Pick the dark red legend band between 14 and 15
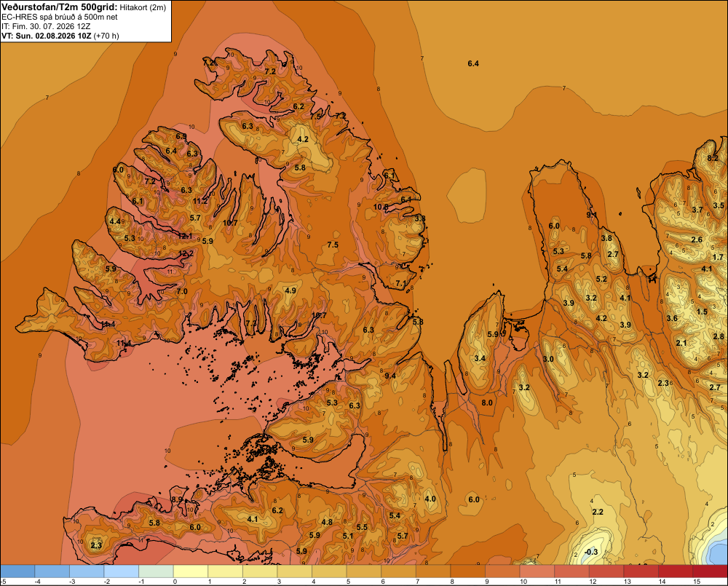Viewport: 728px width, 586px height. (x=676, y=571)
